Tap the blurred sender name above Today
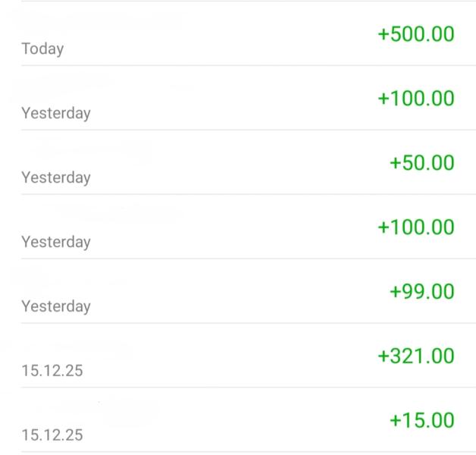The image size is (476, 455). (99, 21)
